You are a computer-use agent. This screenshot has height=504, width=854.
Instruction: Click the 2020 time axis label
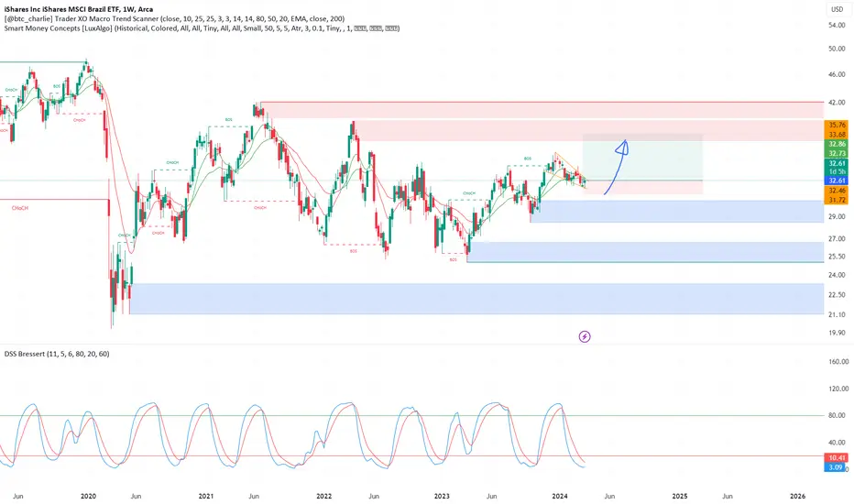[88, 496]
